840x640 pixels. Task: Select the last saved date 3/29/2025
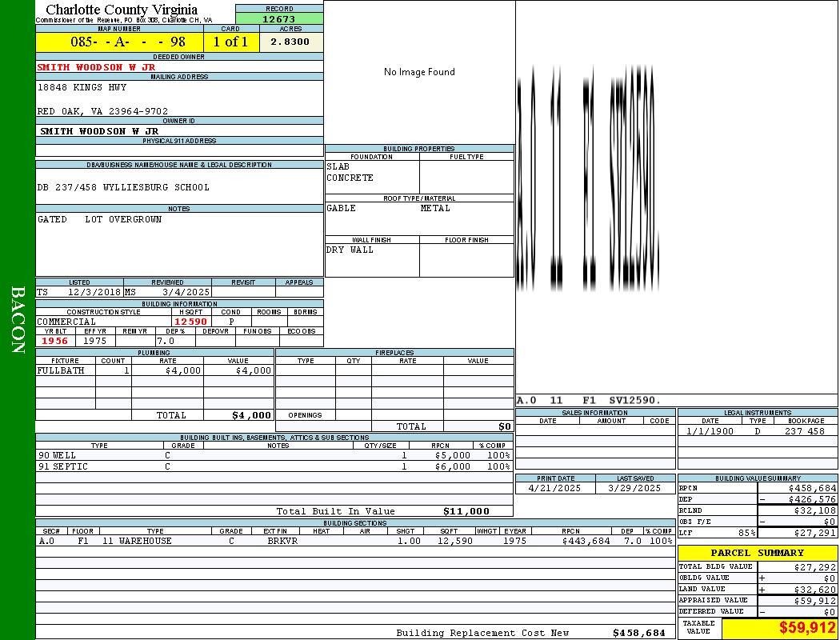coord(634,489)
